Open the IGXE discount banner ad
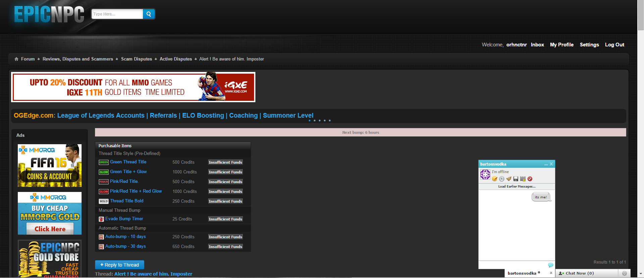This screenshot has height=278, width=644. [x=133, y=87]
